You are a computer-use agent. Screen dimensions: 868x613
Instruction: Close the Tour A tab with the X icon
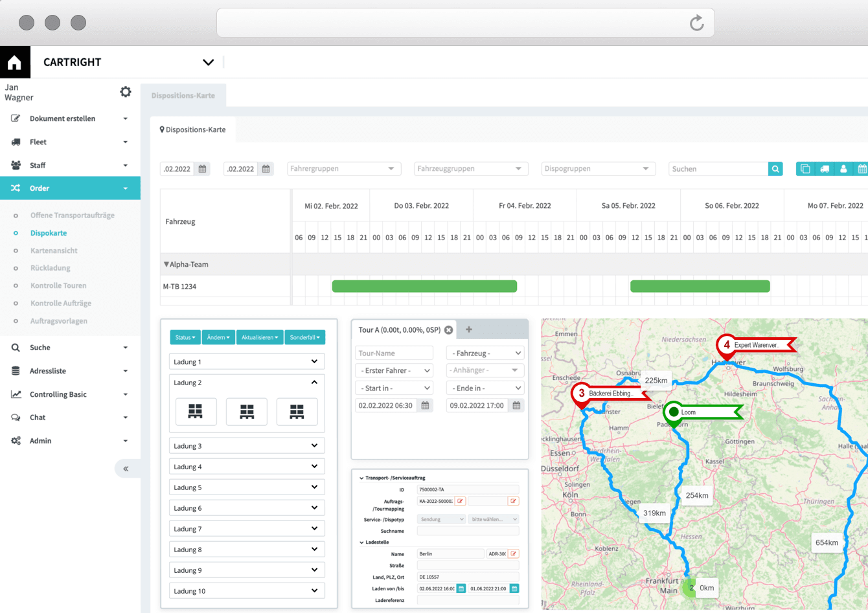[x=448, y=330]
